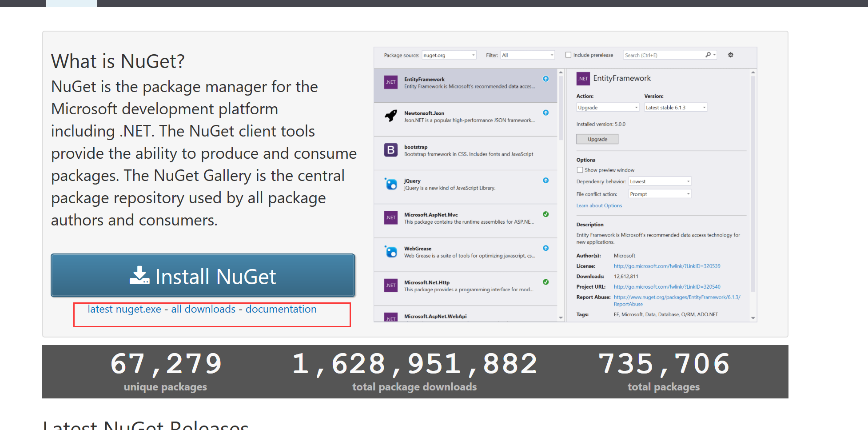The width and height of the screenshot is (868, 430).
Task: Click the WebGrease package icon
Action: [x=391, y=252]
